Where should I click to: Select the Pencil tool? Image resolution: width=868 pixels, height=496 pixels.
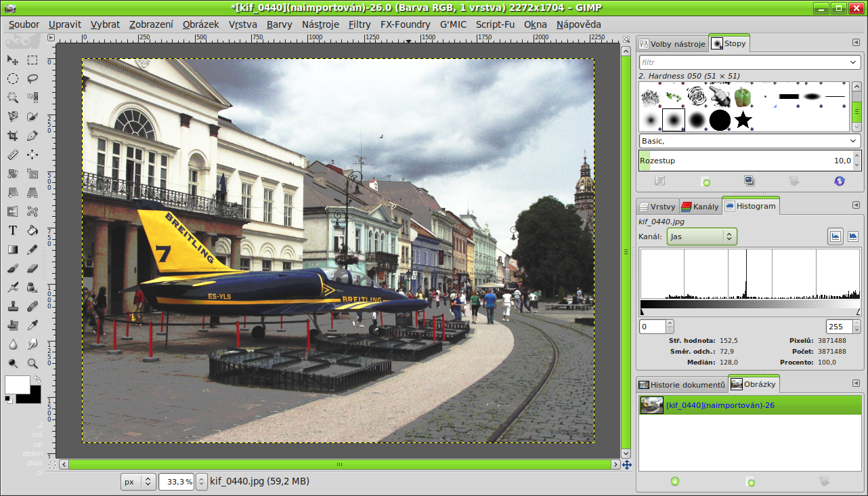pos(32,249)
